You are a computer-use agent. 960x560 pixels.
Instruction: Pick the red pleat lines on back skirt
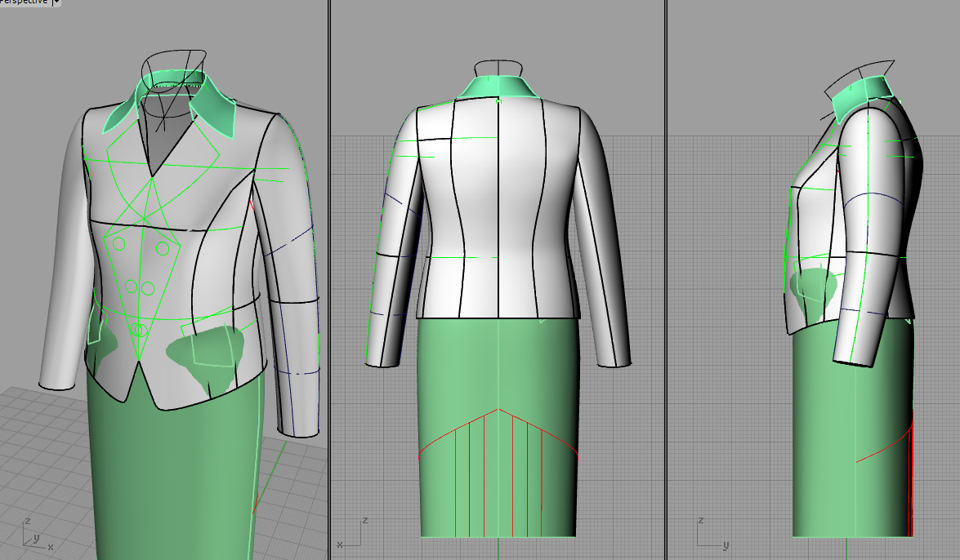click(x=498, y=474)
